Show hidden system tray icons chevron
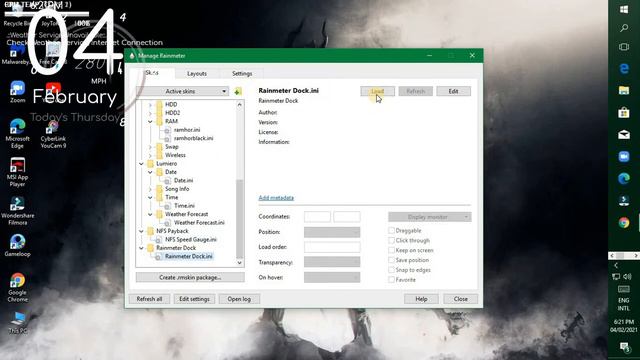This screenshot has width=640, height=360. [616, 265]
